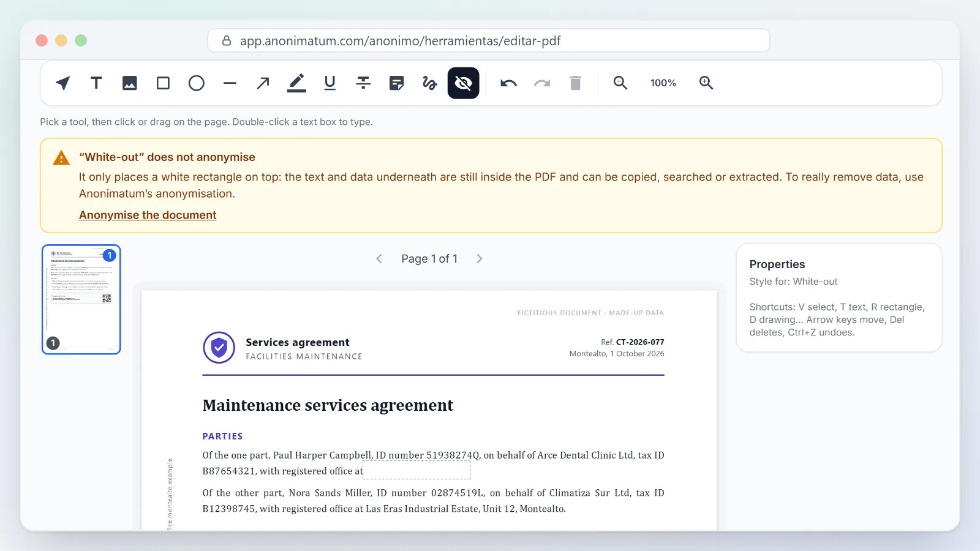Click the site padlock icon in address bar
This screenshot has width=980, height=551.
[x=227, y=41]
